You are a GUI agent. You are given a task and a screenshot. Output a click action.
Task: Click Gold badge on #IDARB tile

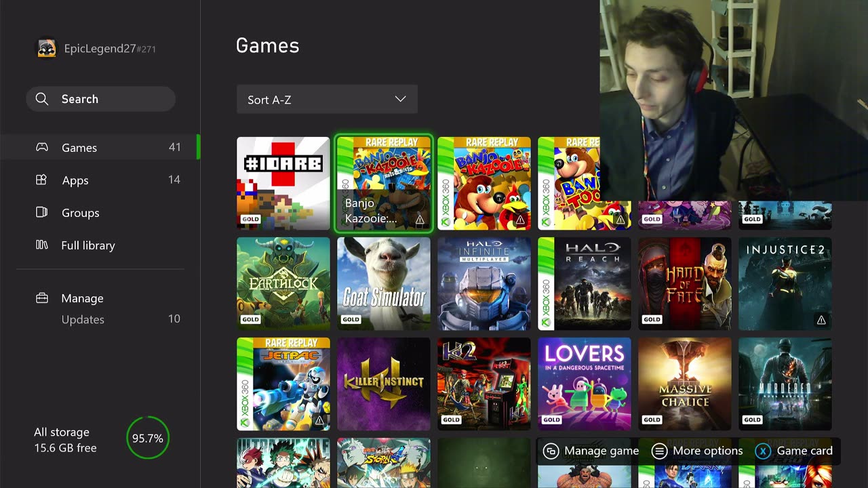click(x=250, y=219)
